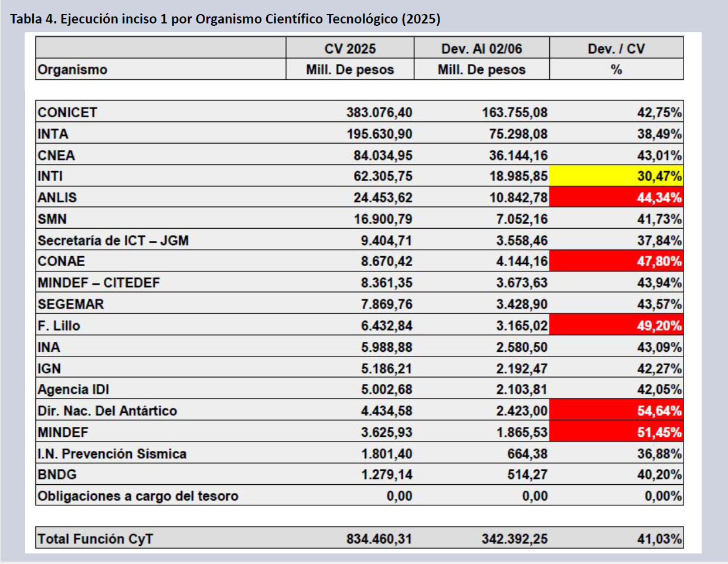This screenshot has width=728, height=564.
Task: Click the yellow highlighted 30,47% cell
Action: [616, 176]
